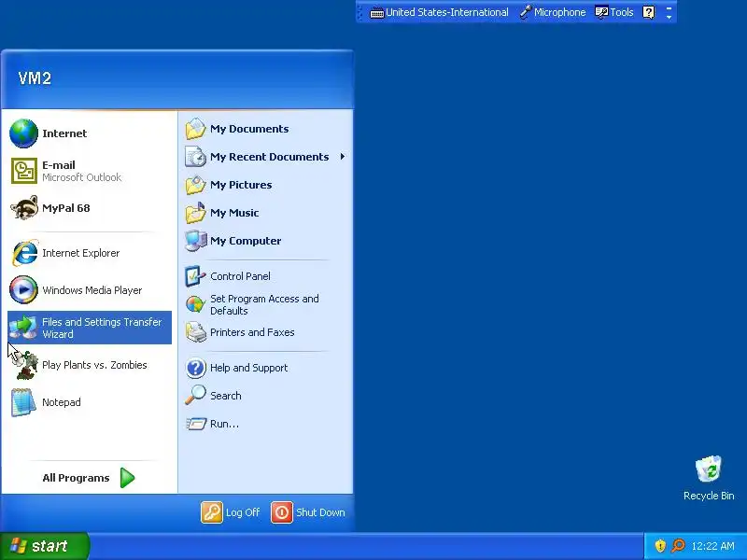Click My Recent Documents icon
Viewport: 747px width, 560px height.
(195, 157)
